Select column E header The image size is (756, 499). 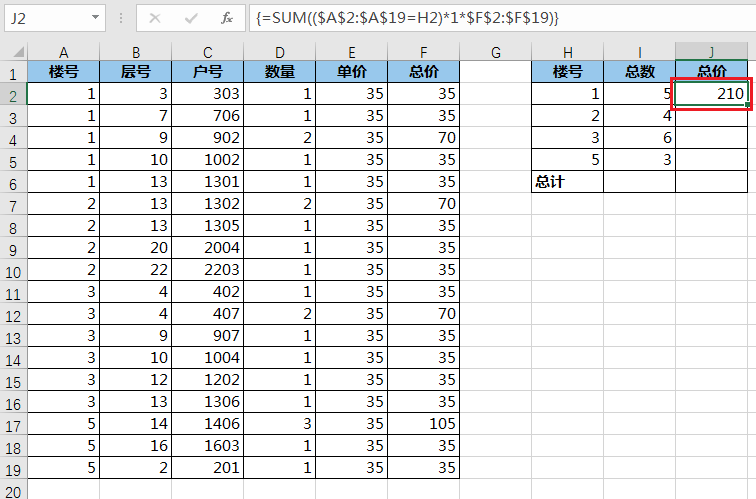[351, 52]
